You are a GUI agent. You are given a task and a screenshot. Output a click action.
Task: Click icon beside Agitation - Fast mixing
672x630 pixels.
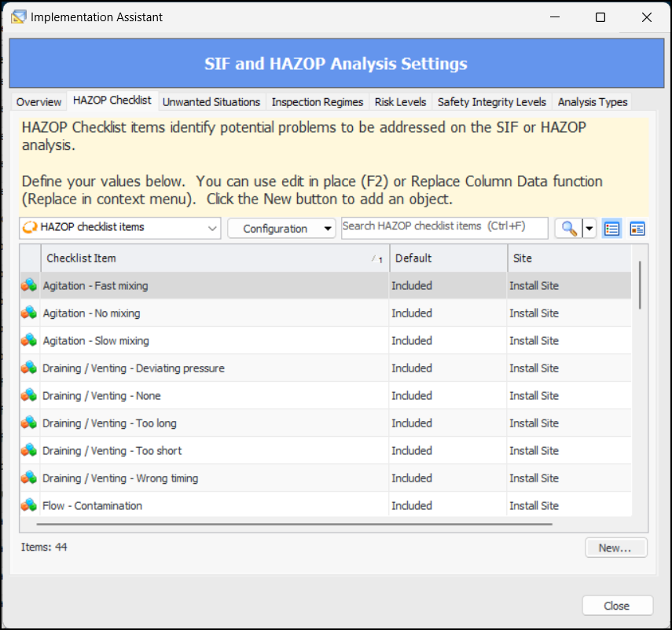coord(29,286)
